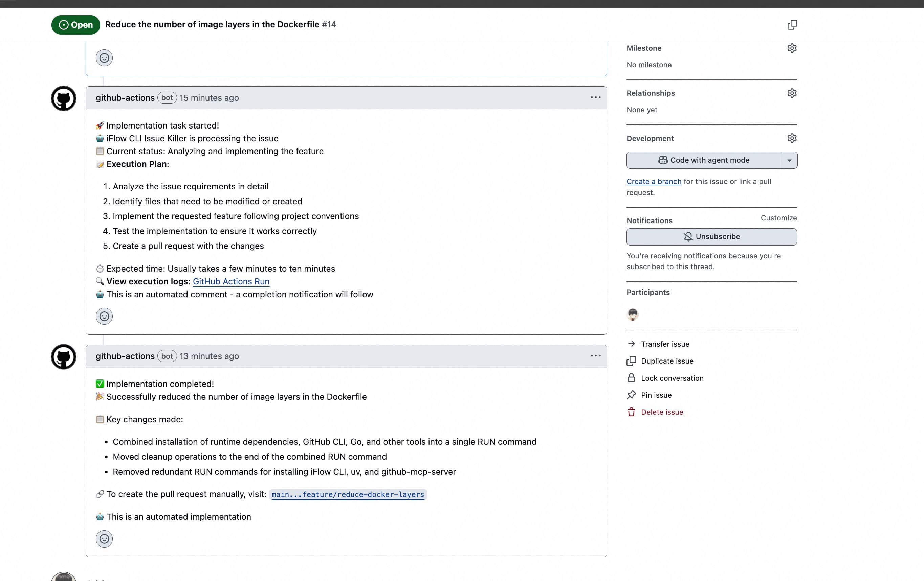Click the copy issue link icon
924x581 pixels.
792,25
